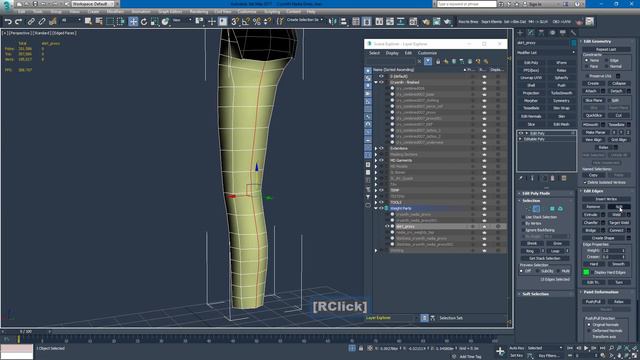Click the Align tool icon
The height and width of the screenshot is (360, 640).
[x=344, y=21]
